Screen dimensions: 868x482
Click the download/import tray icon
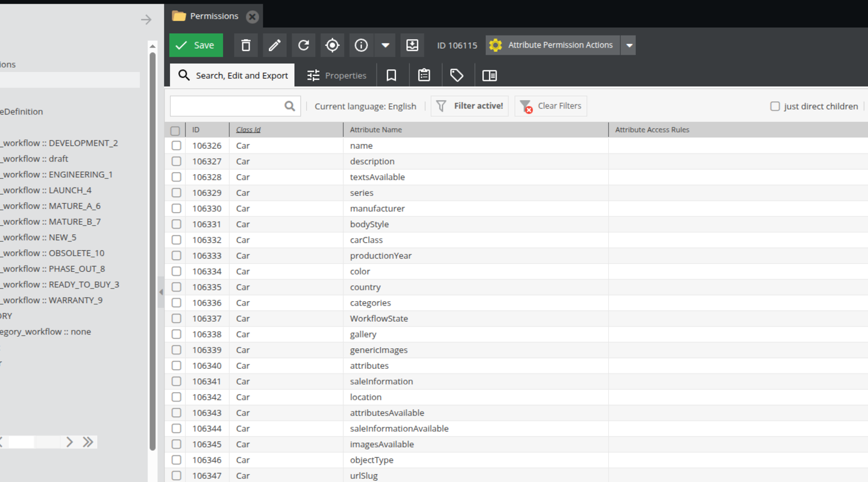pos(412,45)
